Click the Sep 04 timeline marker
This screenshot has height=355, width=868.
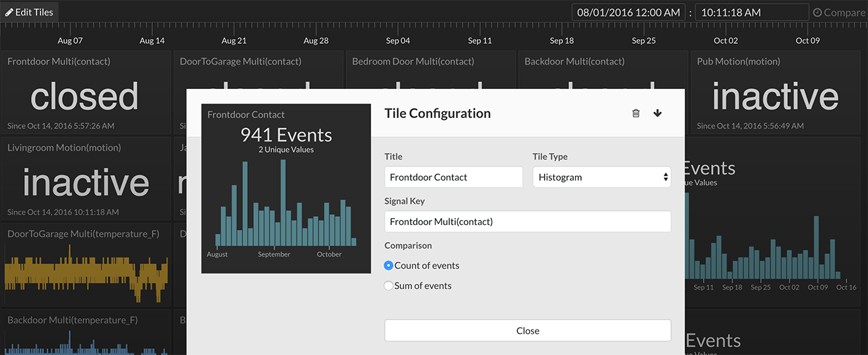point(398,40)
